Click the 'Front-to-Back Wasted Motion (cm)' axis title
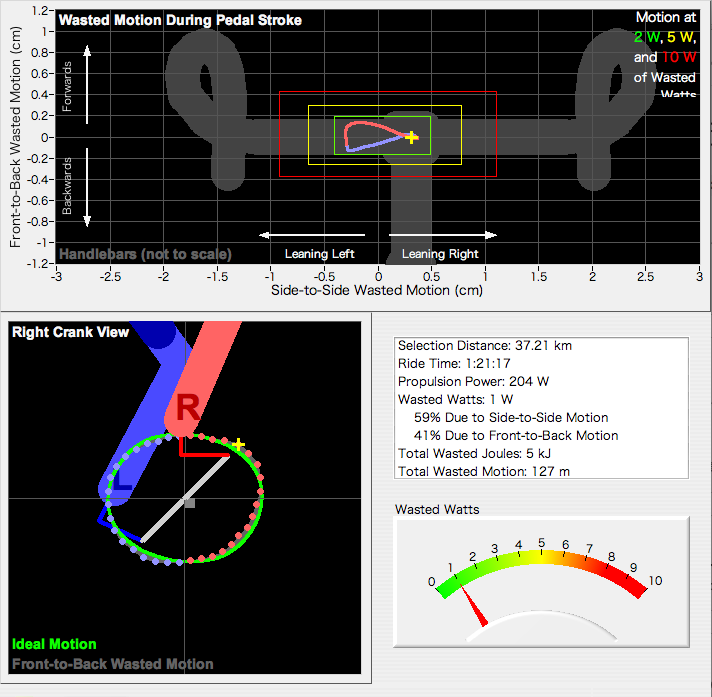Screen dimensions: 712x697 pyautogui.click(x=15, y=137)
